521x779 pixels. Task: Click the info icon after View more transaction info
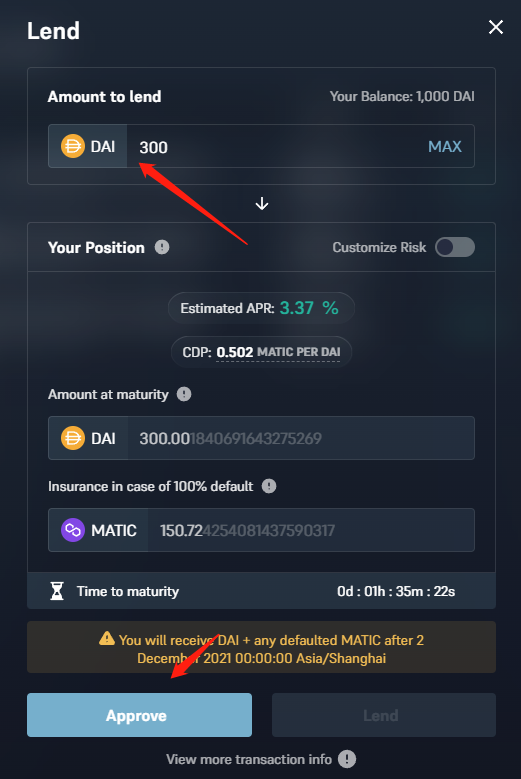click(x=347, y=759)
